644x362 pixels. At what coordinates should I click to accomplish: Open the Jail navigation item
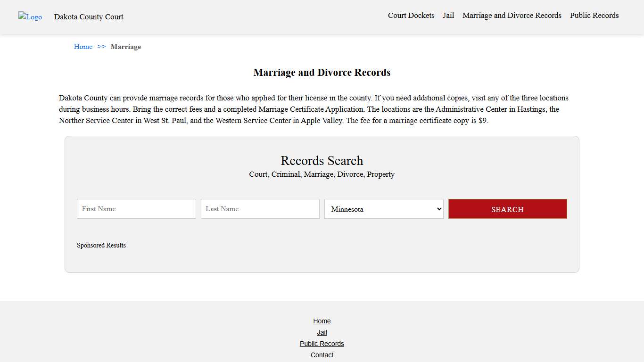448,16
